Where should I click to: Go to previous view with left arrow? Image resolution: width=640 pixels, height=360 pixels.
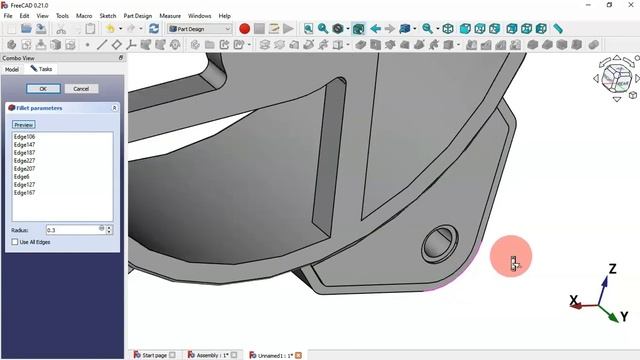(376, 29)
